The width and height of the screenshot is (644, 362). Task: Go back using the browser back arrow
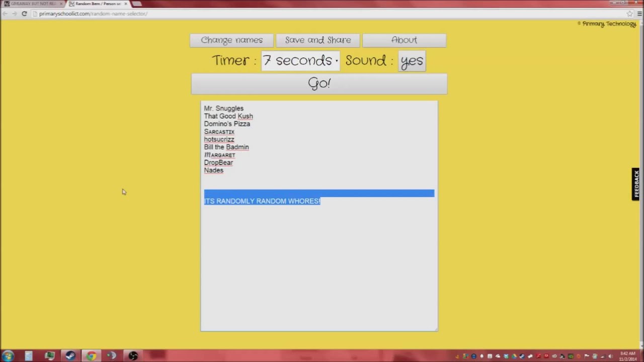click(5, 14)
